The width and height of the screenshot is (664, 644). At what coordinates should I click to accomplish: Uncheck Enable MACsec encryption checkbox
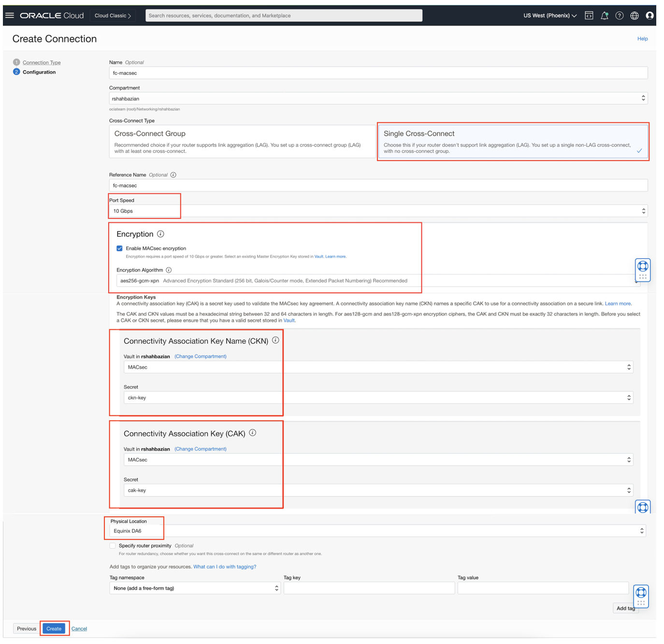click(119, 249)
